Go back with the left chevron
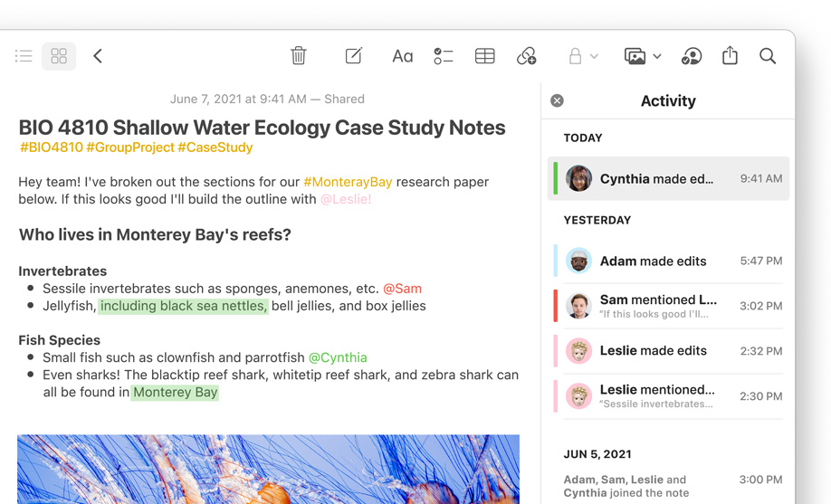The image size is (831, 504). click(x=98, y=56)
